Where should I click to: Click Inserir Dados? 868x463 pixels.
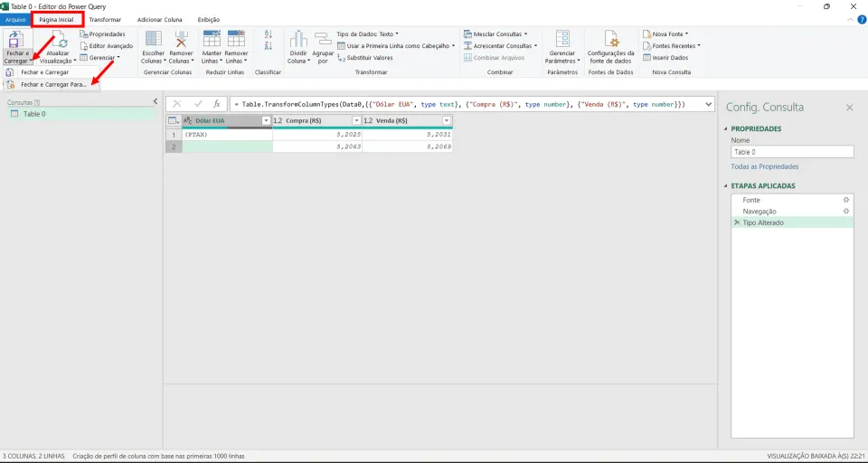[665, 58]
